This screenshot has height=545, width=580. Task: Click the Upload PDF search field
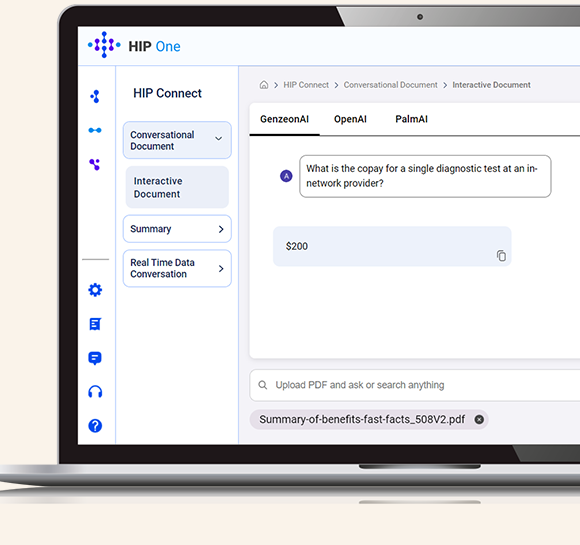415,385
